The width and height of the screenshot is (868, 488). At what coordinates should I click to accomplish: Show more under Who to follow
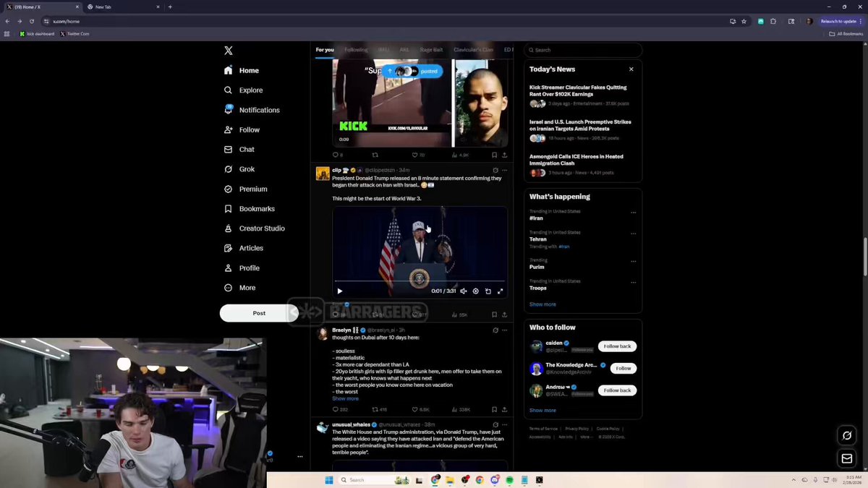542,410
